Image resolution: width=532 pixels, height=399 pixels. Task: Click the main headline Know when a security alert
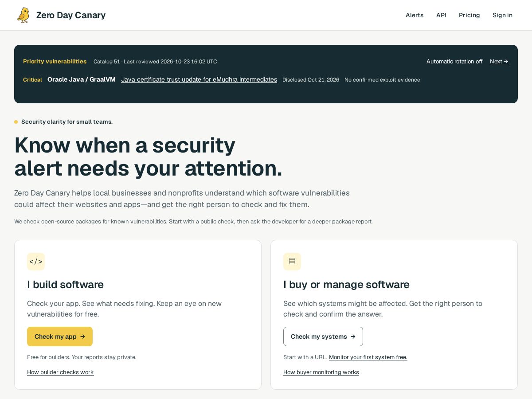point(148,156)
